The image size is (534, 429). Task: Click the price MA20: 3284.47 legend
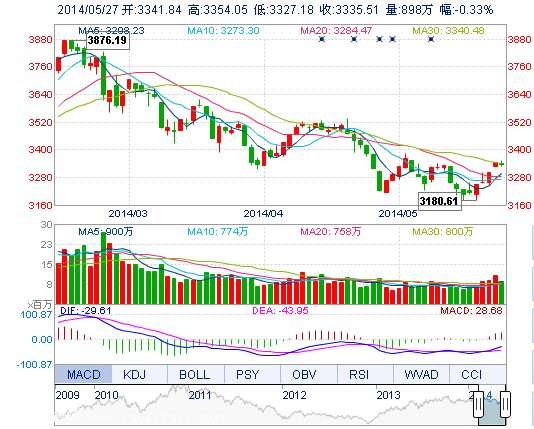(x=336, y=31)
